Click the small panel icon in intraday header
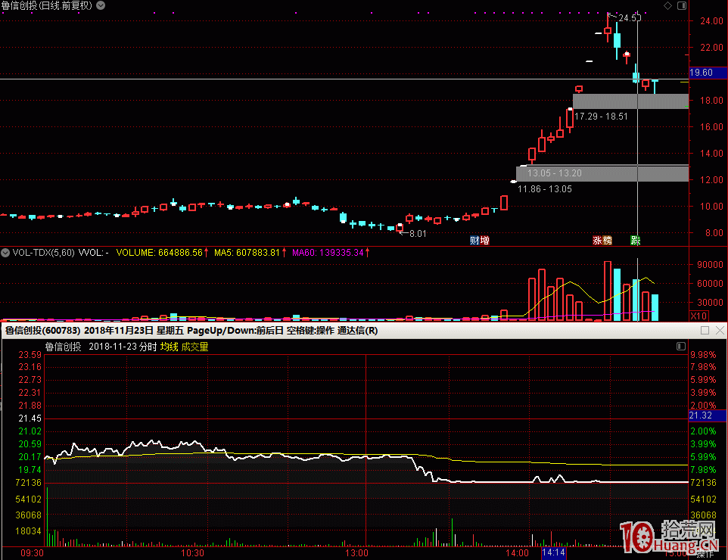Viewport: 728px width, 560px height. point(680,347)
